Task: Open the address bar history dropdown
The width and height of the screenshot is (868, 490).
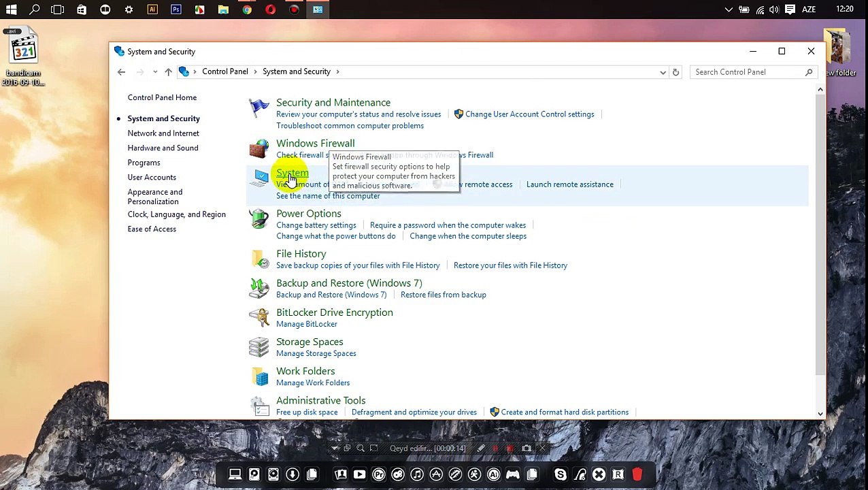Action: click(x=663, y=72)
